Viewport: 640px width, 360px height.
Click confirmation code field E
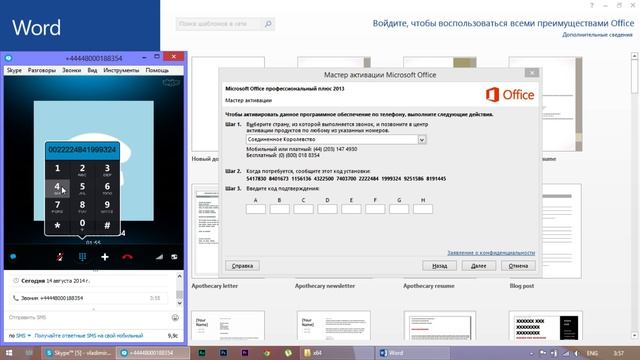(351, 209)
